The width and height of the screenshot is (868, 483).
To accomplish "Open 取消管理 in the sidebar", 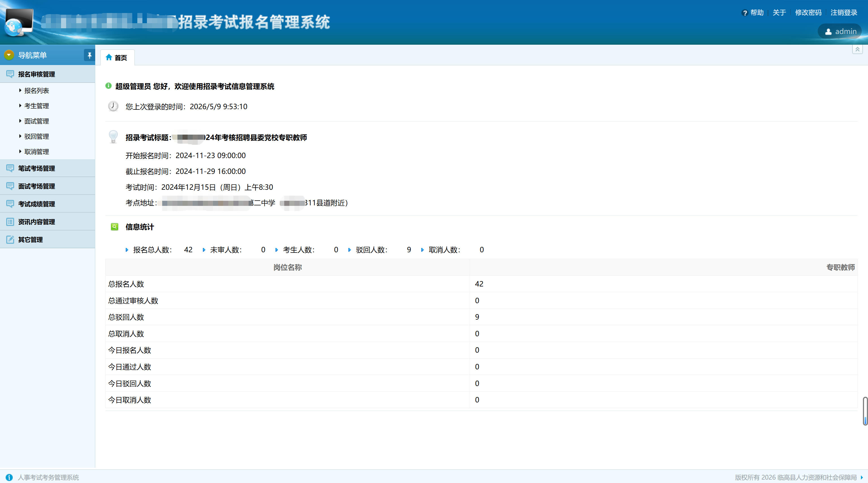I will point(36,152).
